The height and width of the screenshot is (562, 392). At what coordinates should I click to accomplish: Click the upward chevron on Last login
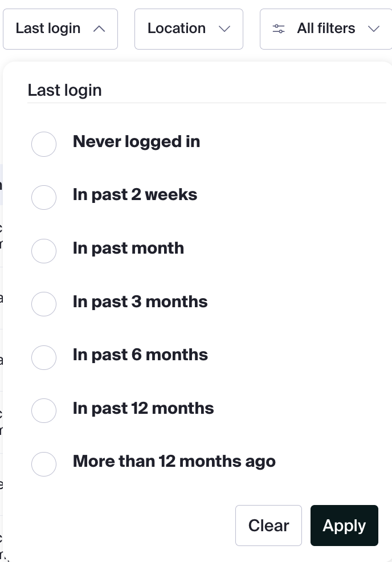point(99,28)
